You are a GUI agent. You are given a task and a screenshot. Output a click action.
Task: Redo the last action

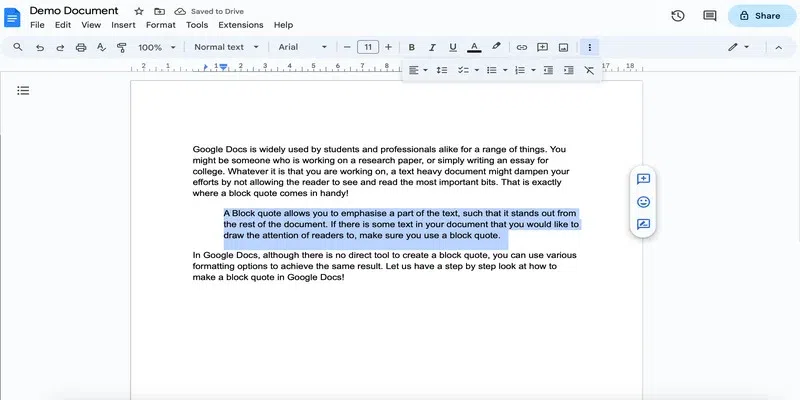tap(60, 47)
